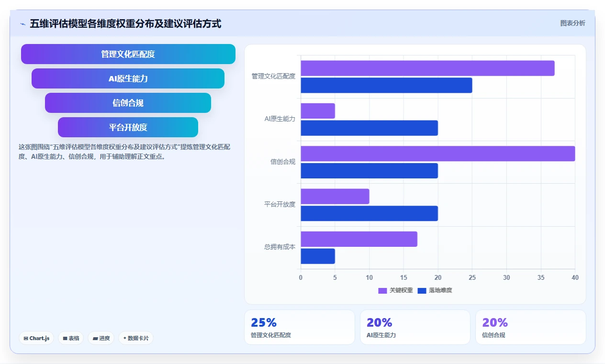Click the purple 平台开放度 chart bar
This screenshot has height=364, width=605.
pyautogui.click(x=335, y=196)
